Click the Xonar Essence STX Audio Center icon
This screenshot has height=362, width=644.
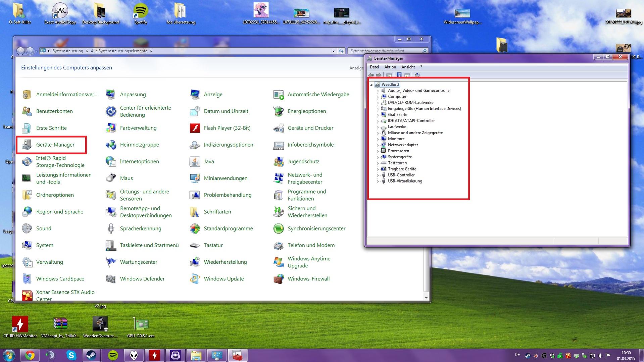coord(27,296)
